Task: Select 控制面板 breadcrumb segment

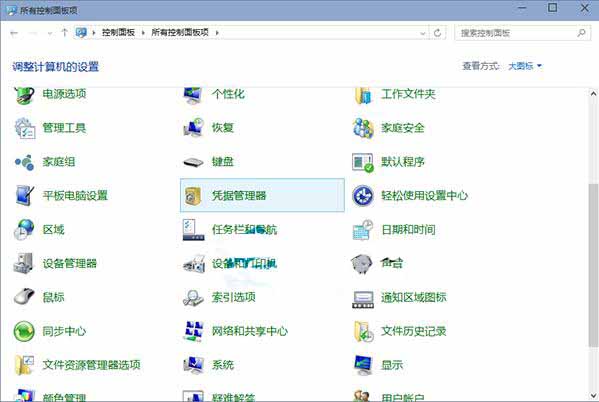Action: pos(118,32)
